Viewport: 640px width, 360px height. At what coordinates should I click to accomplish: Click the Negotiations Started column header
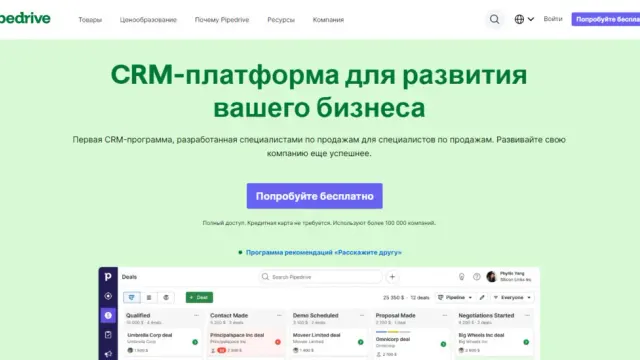pyautogui.click(x=486, y=316)
